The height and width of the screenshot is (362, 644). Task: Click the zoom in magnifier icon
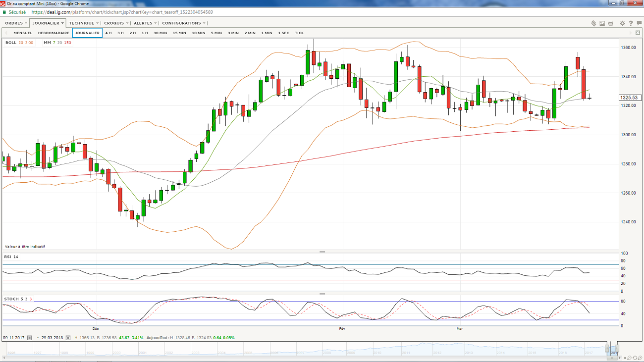point(640,358)
